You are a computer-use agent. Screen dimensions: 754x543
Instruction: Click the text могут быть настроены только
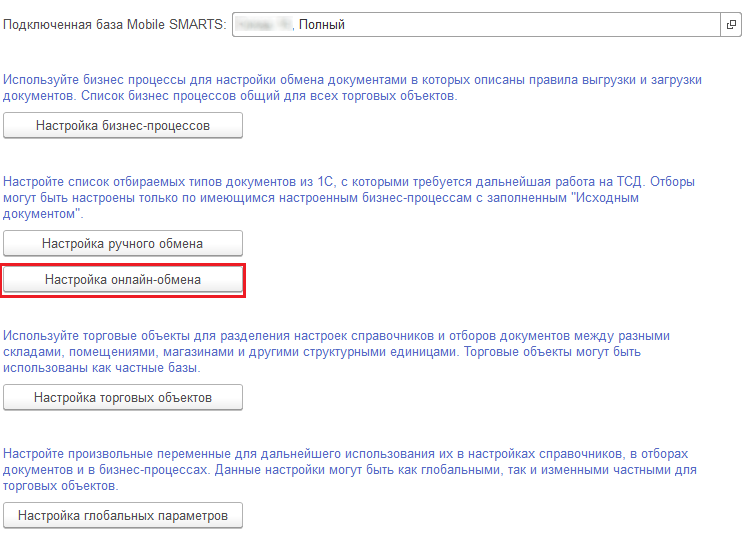point(90,198)
